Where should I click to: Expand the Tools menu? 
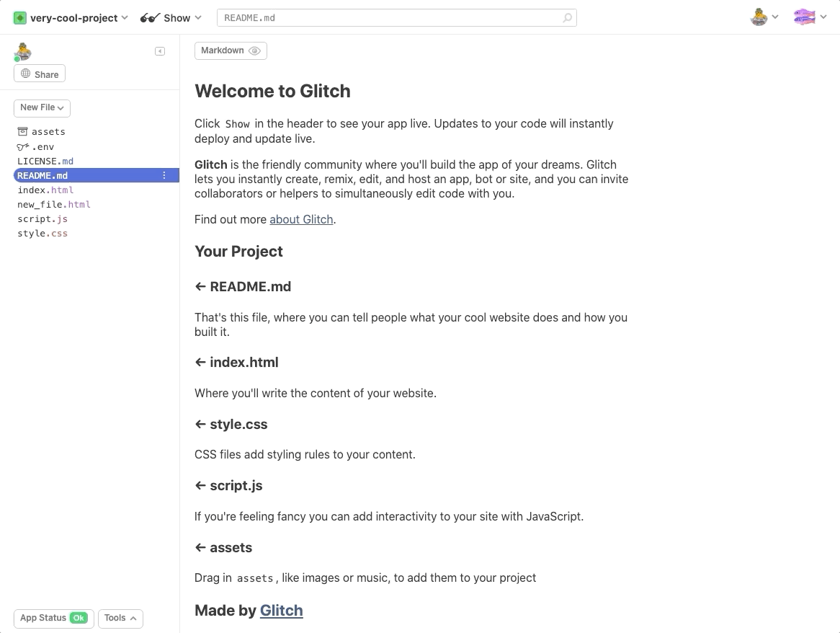coord(120,618)
